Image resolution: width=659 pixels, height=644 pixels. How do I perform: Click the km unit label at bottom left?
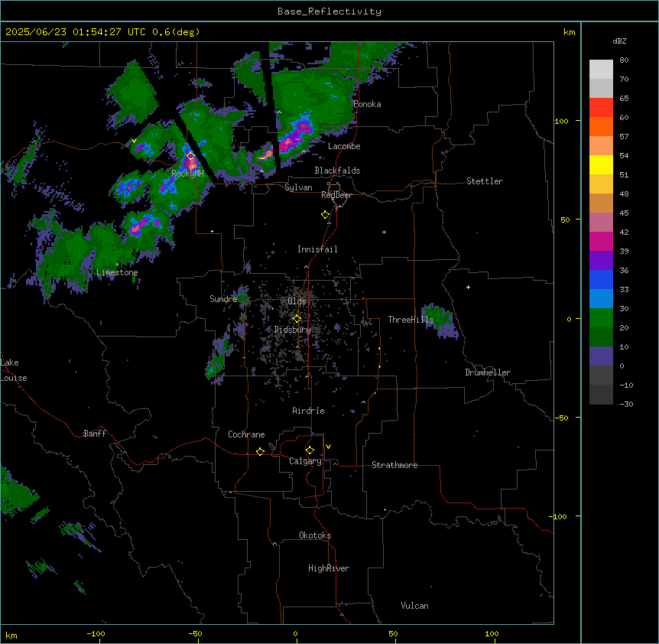pyautogui.click(x=11, y=635)
